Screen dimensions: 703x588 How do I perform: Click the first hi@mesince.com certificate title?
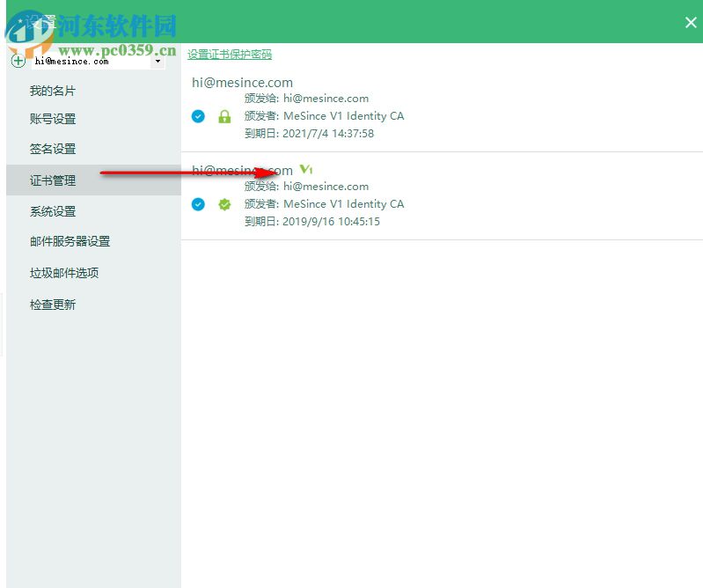coord(242,83)
